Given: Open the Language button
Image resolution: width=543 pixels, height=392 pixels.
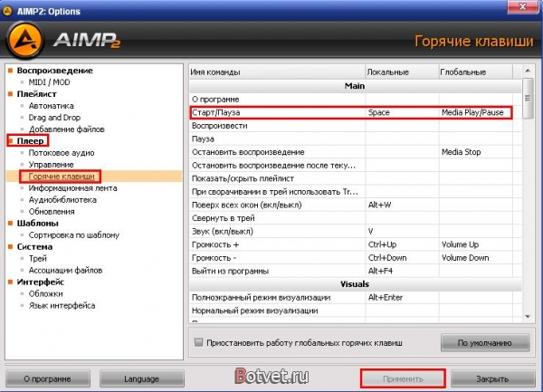Looking at the screenshot, I should point(142,378).
